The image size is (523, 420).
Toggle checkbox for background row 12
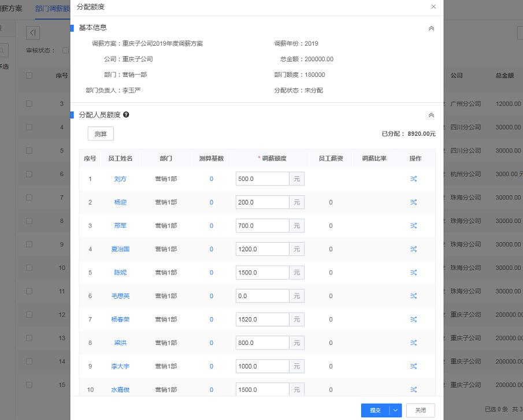29,315
